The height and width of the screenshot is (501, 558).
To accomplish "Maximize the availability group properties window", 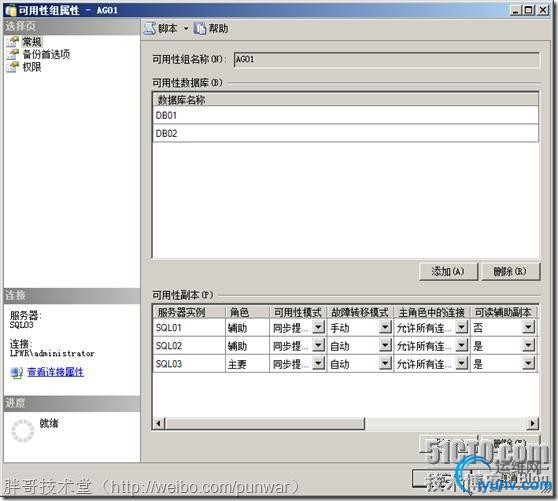I will point(529,10).
